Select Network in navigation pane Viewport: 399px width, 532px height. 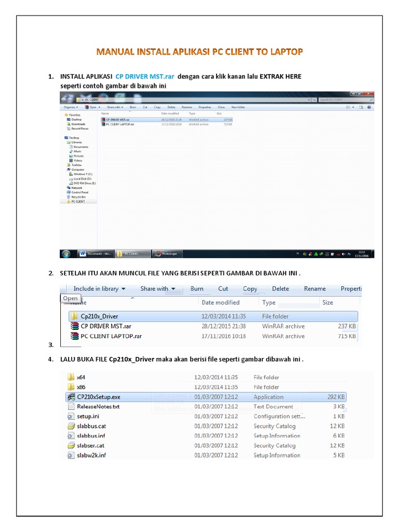tap(74, 188)
